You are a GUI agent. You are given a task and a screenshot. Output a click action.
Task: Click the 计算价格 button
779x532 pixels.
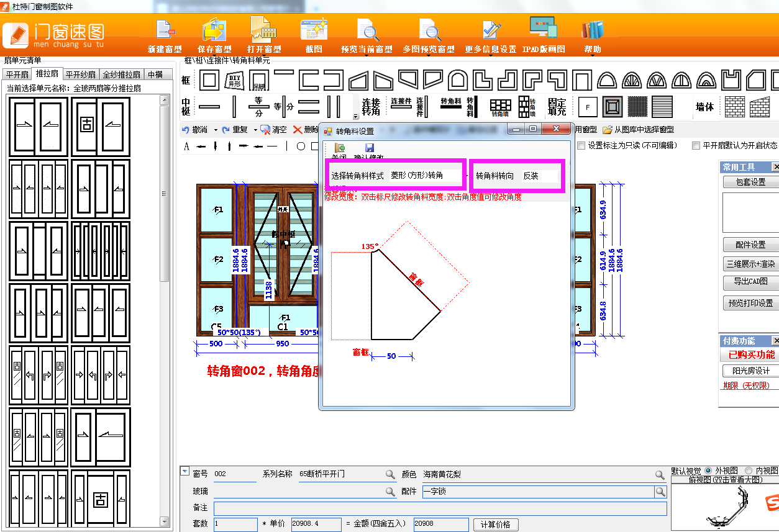click(496, 525)
